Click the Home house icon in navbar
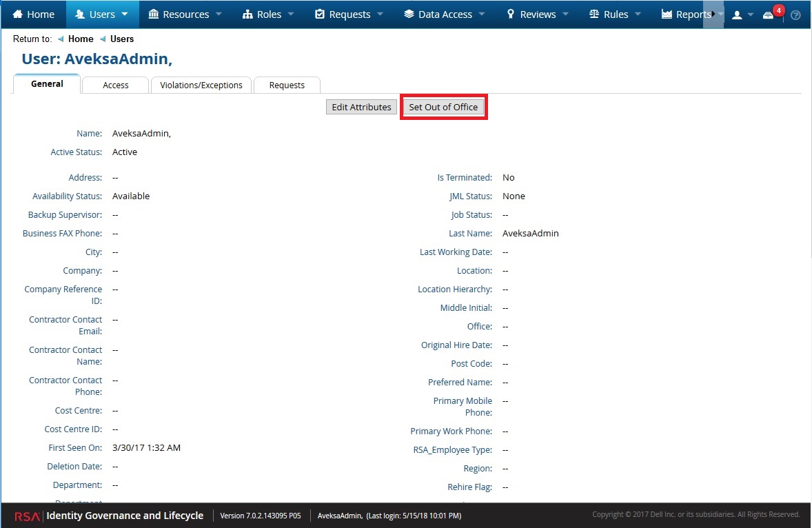The image size is (812, 528). point(18,14)
